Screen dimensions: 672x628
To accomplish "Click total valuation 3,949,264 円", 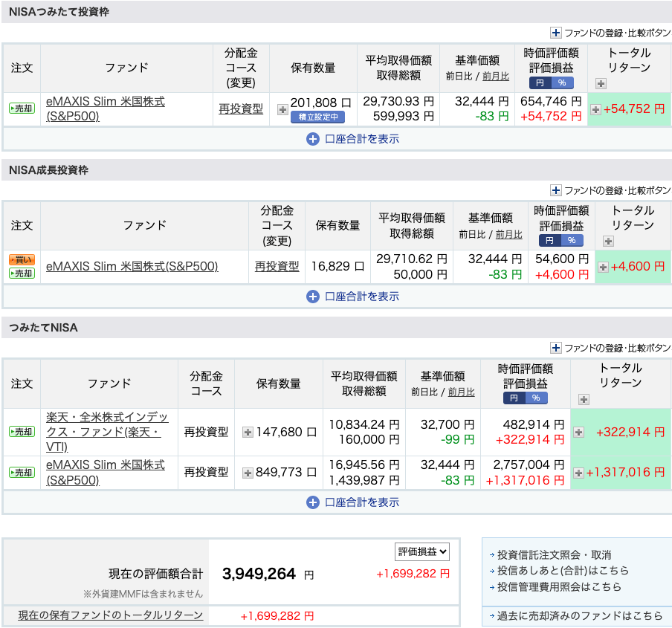I will pos(268,574).
